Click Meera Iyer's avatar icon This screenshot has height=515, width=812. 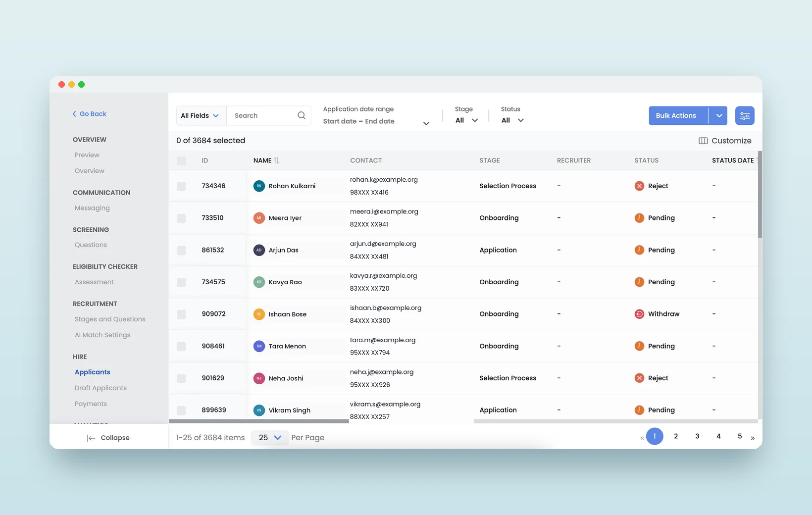tap(259, 218)
